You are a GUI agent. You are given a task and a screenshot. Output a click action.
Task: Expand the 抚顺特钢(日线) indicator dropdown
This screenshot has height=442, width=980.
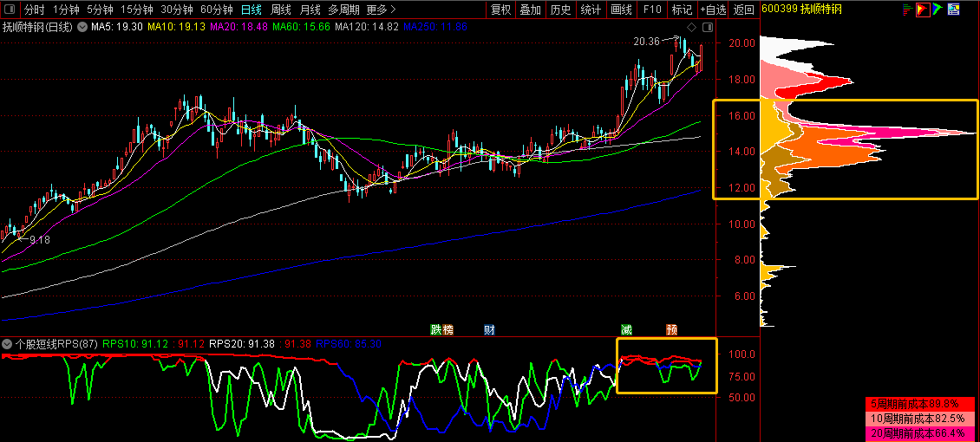(83, 27)
